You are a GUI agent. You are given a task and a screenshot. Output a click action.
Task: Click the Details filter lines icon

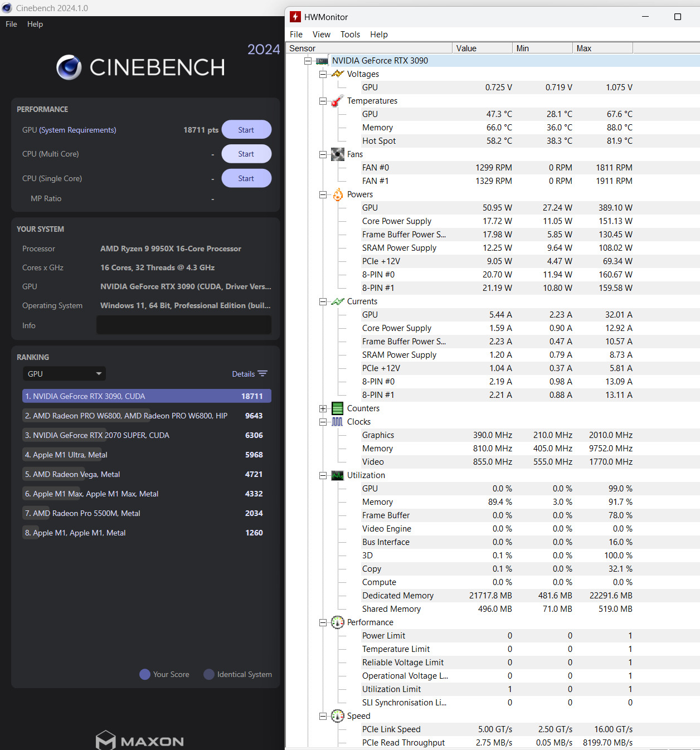262,373
